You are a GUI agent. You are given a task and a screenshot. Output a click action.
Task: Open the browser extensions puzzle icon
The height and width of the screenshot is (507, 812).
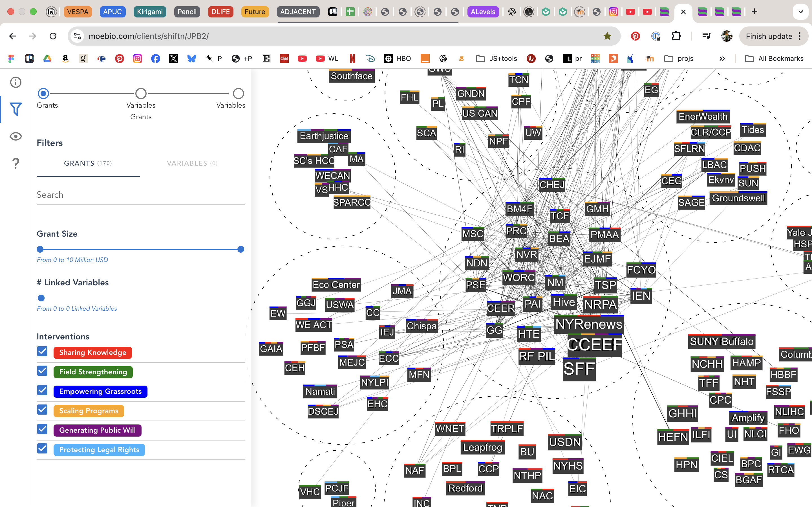click(x=676, y=36)
